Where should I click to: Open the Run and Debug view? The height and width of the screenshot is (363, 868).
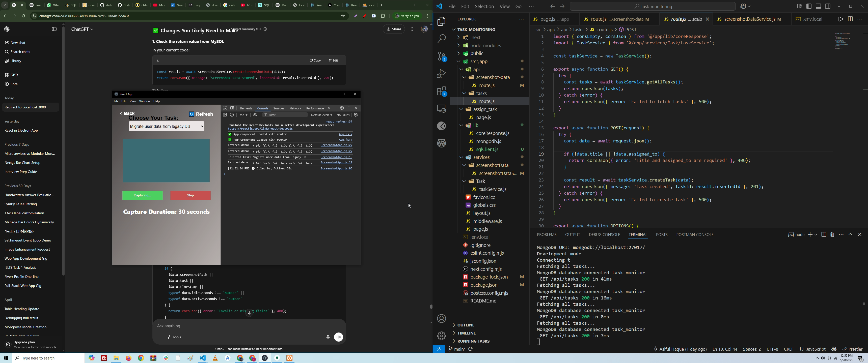[x=441, y=73]
